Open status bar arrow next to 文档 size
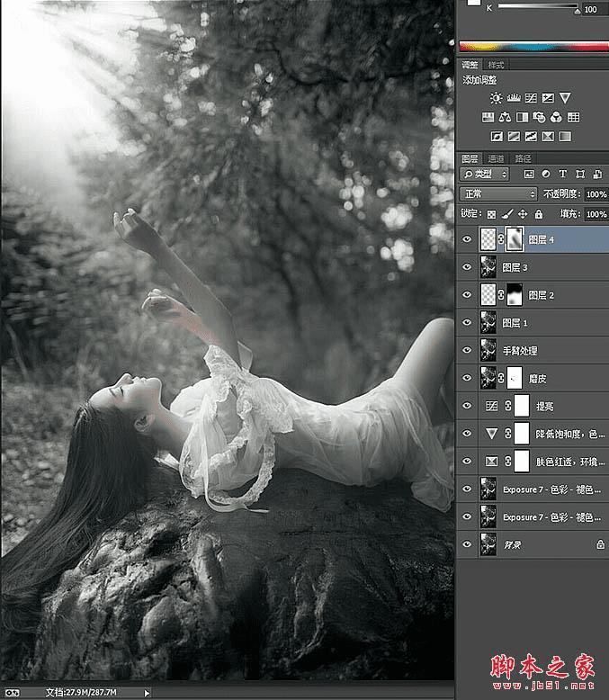 (147, 693)
